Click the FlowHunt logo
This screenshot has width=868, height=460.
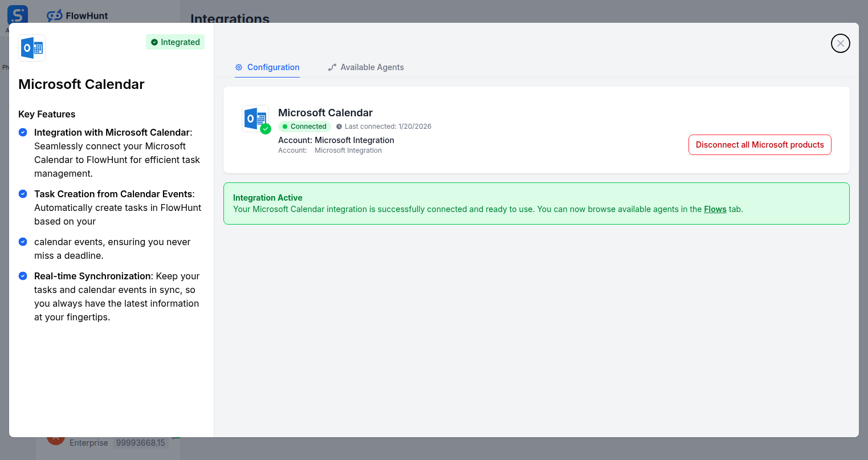click(x=77, y=15)
